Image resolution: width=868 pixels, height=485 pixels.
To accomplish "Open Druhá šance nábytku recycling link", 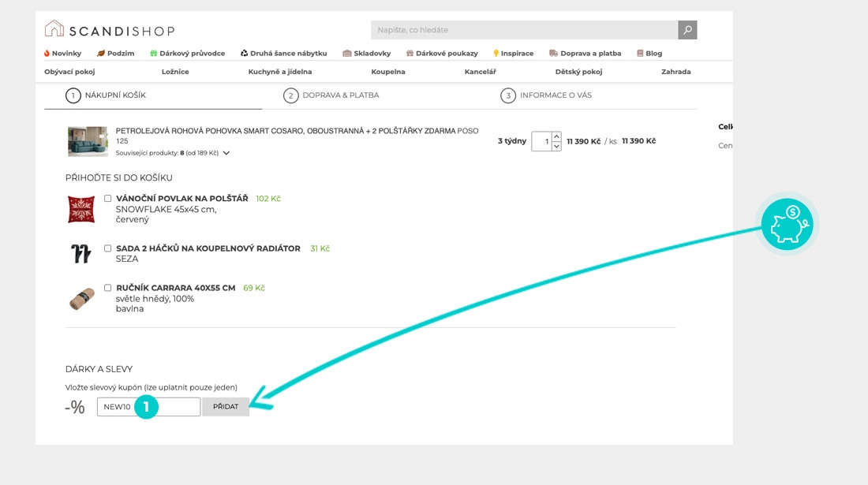I will (x=283, y=54).
